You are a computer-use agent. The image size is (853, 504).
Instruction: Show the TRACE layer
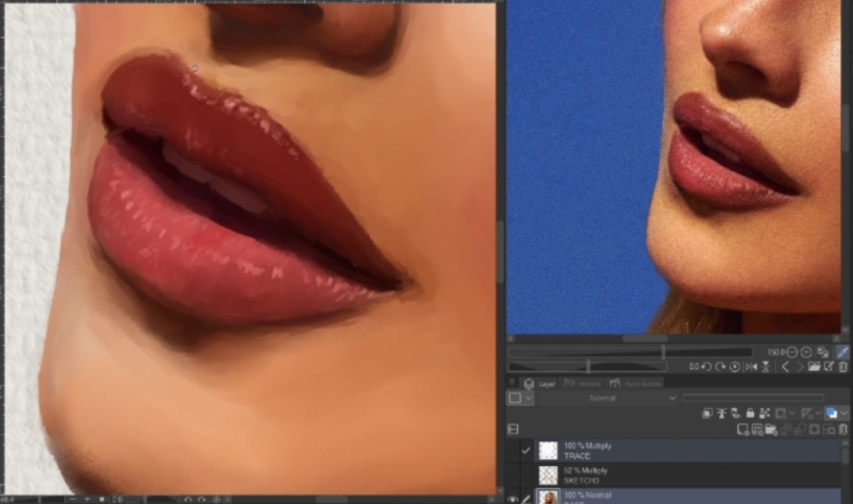click(513, 451)
